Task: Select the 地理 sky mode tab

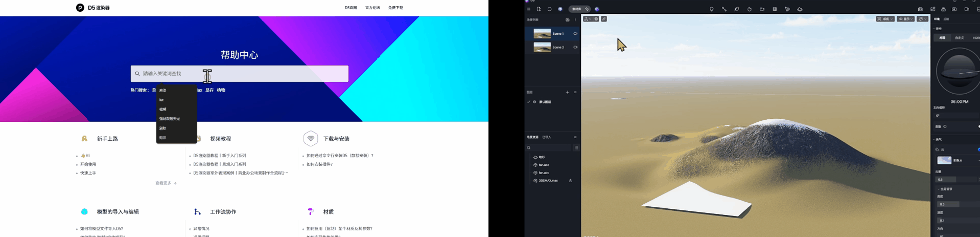Action: point(942,38)
